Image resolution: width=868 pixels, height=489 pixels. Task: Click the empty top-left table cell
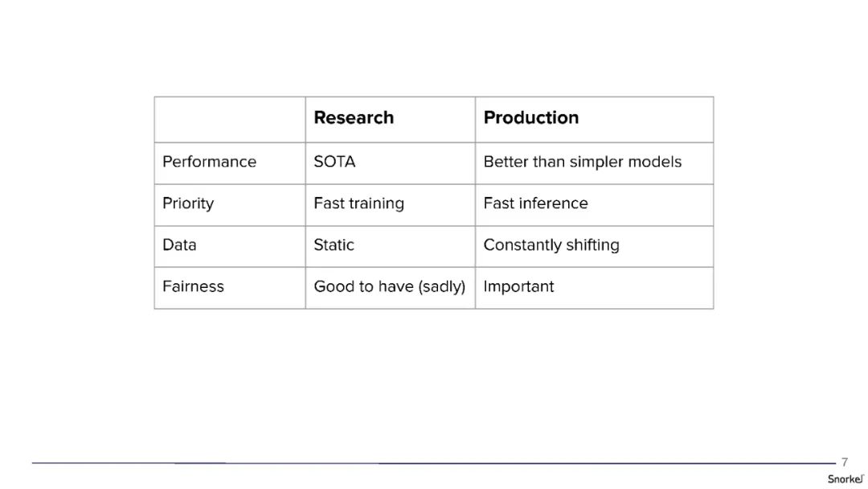point(230,120)
